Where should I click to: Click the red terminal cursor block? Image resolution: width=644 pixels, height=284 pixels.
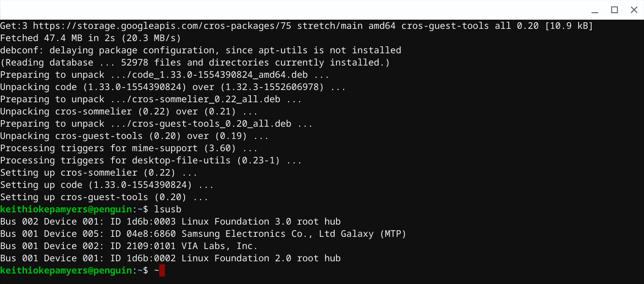pyautogui.click(x=162, y=270)
